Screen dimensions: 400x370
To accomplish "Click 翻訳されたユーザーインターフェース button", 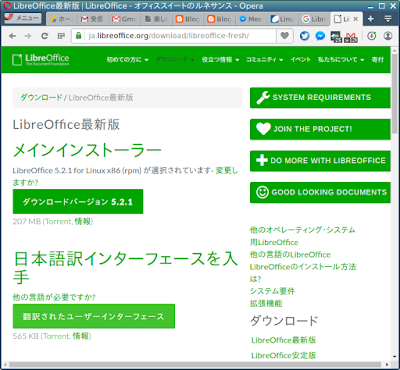I will click(94, 316).
